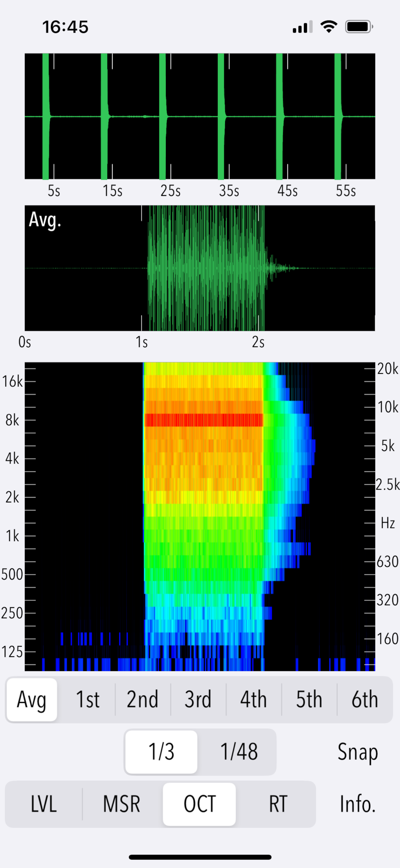Tap the home indicator bar
This screenshot has height=868, width=400.
200,857
